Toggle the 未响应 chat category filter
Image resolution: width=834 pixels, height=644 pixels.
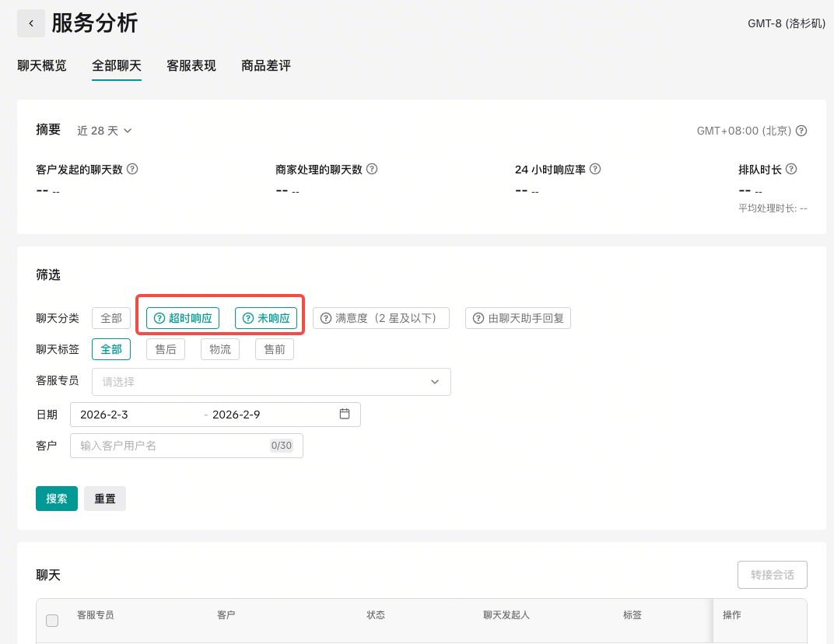pos(266,318)
